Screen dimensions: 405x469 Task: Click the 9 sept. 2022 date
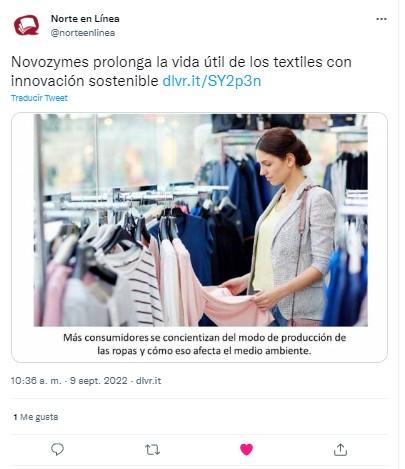tap(99, 381)
